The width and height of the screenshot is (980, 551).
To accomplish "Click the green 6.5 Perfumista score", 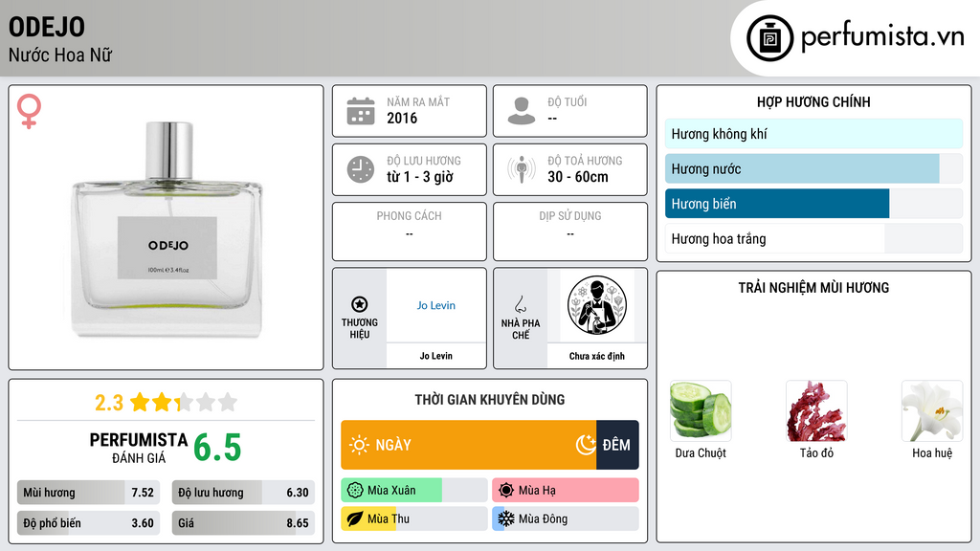I will 217,448.
